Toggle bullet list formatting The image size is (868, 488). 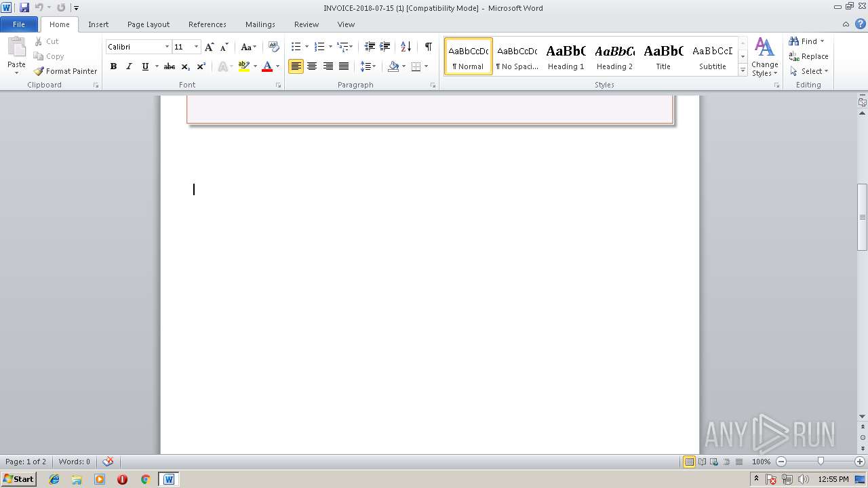point(296,47)
